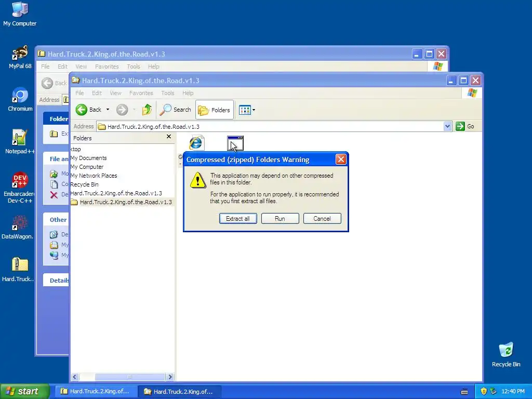
Task: Select My Network Places in tree
Action: coord(94,176)
